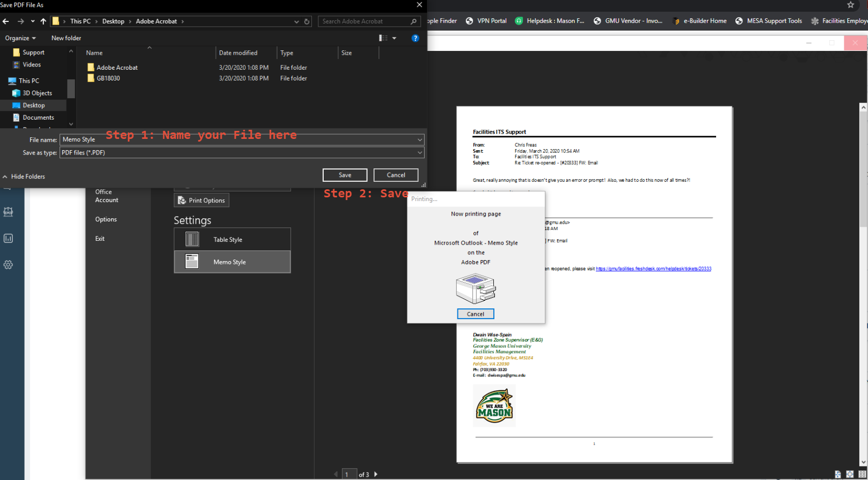Open the Organize menu
Image resolution: width=868 pixels, height=480 pixels.
point(20,38)
